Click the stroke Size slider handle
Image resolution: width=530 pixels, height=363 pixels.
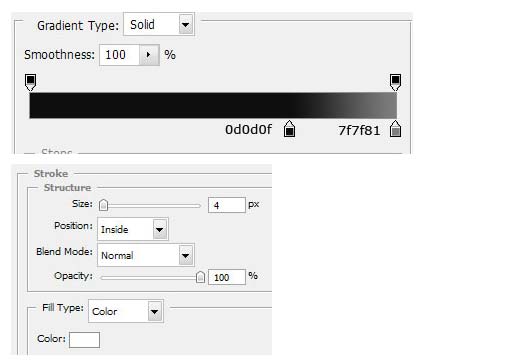coord(103,205)
